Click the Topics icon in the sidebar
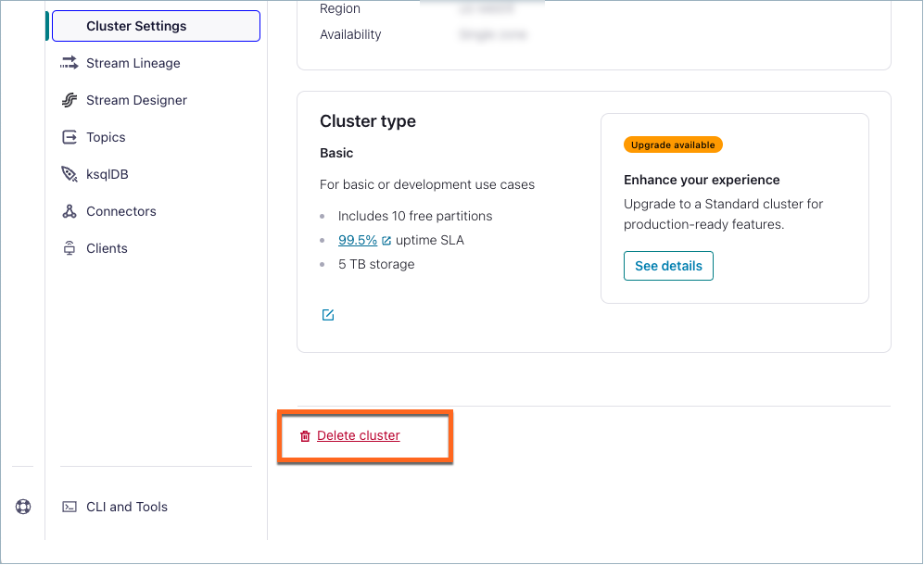 tap(68, 136)
